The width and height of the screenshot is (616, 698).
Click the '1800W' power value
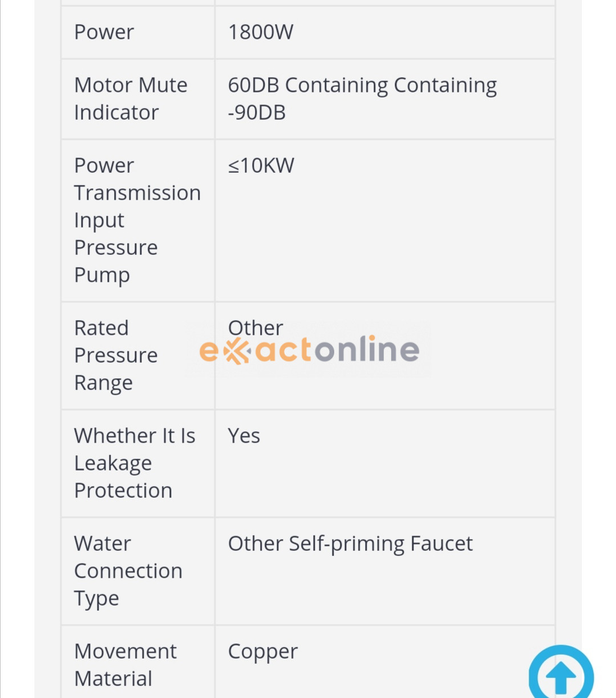point(261,32)
